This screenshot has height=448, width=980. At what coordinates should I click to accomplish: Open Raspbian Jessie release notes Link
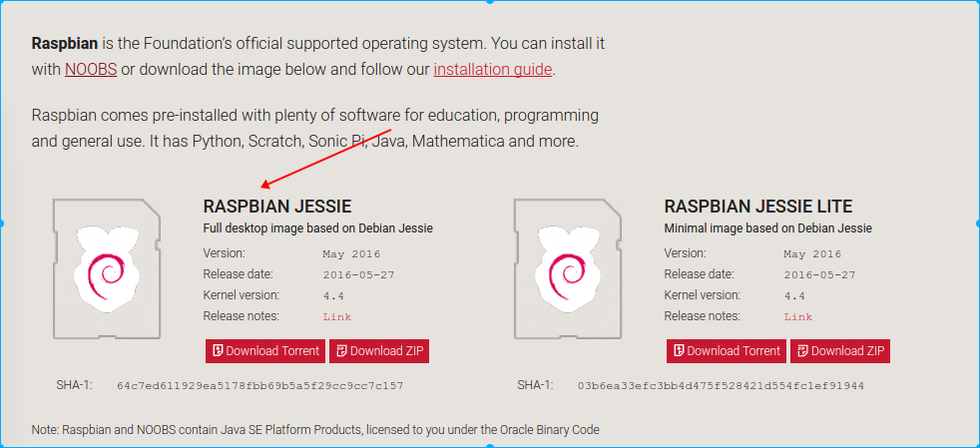click(337, 316)
